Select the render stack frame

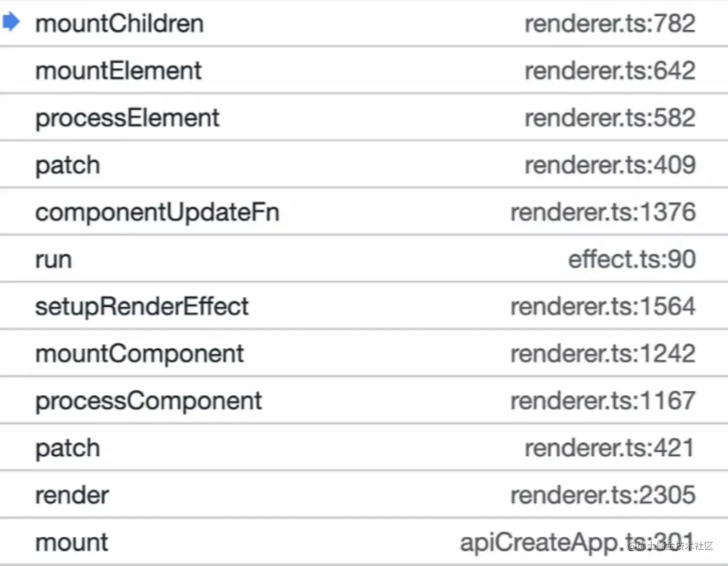[x=72, y=495]
